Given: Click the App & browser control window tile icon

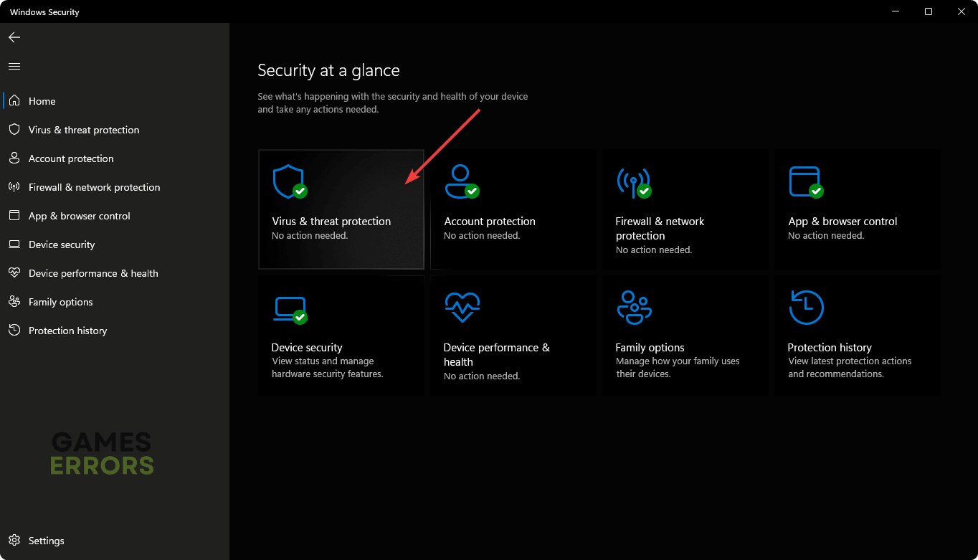Looking at the screenshot, I should (805, 181).
